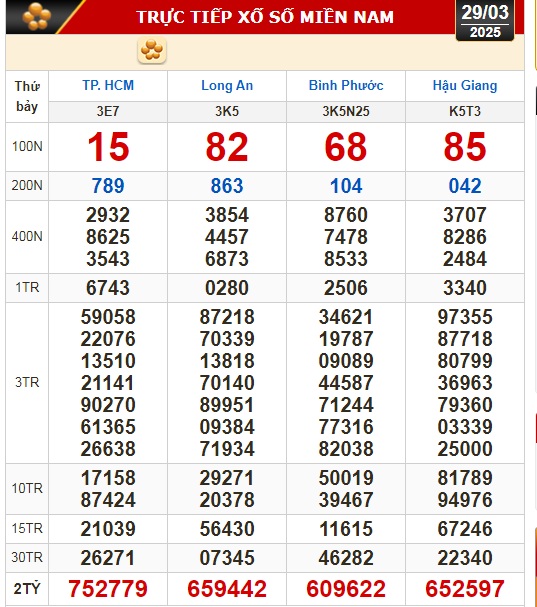This screenshot has width=537, height=607.
Task: Click 400N result 8533
Action: [346, 259]
